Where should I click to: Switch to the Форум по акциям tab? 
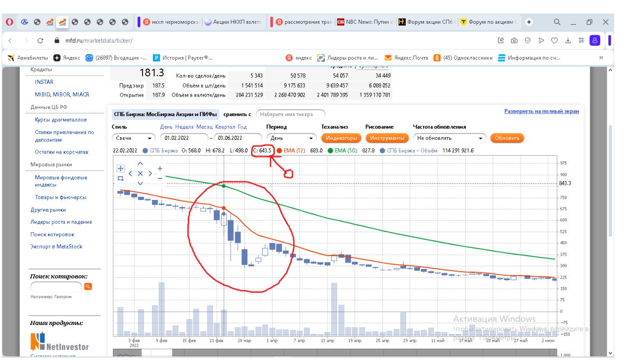coord(490,22)
